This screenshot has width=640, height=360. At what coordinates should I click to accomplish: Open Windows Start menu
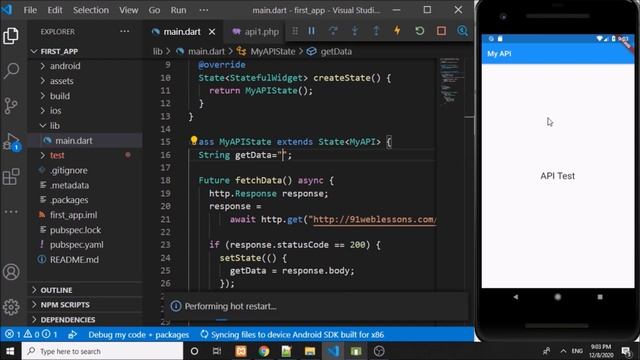point(10,351)
